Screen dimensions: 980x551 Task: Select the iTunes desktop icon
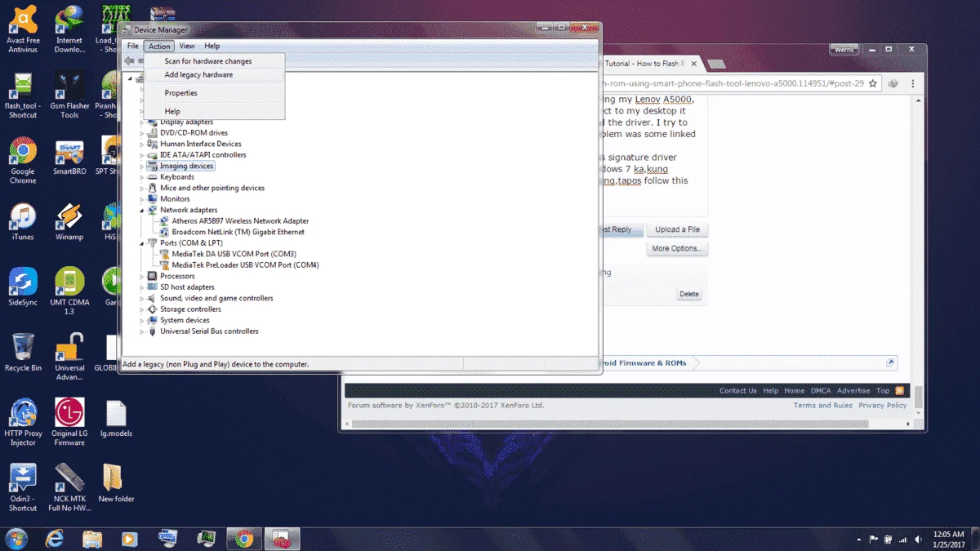tap(23, 221)
